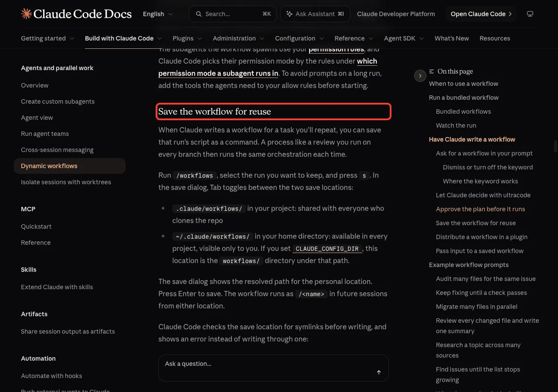Viewport: 558px width, 392px height.
Task: Open the Administration dropdown
Action: pos(238,38)
